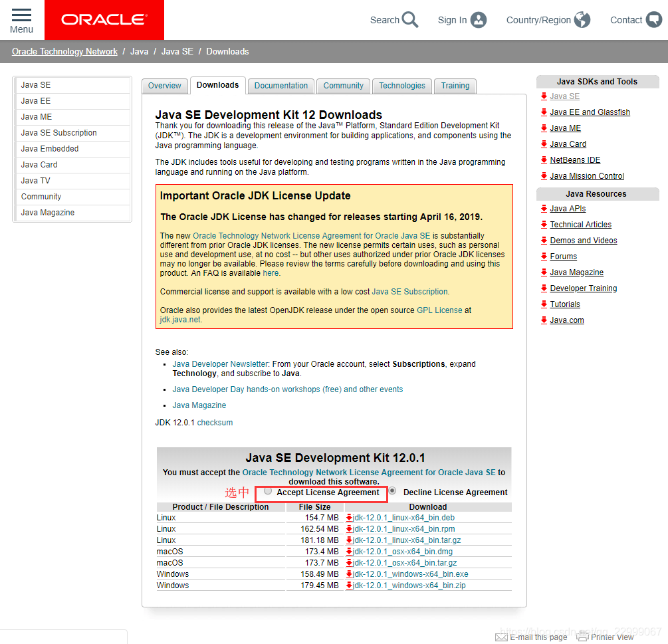668x644 pixels.
Task: Click red arrow icon beside Java EE and Glassfish
Action: (x=544, y=112)
